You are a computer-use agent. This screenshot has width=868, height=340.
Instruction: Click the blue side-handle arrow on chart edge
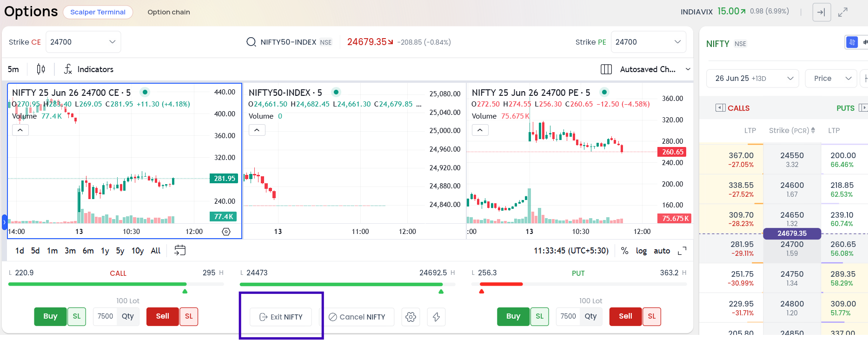click(x=4, y=222)
